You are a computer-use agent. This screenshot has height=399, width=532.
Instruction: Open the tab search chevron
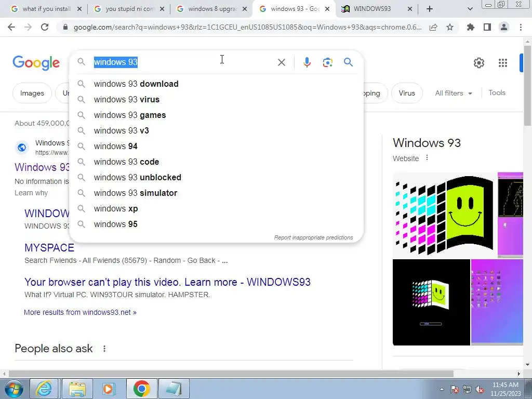[x=470, y=9]
